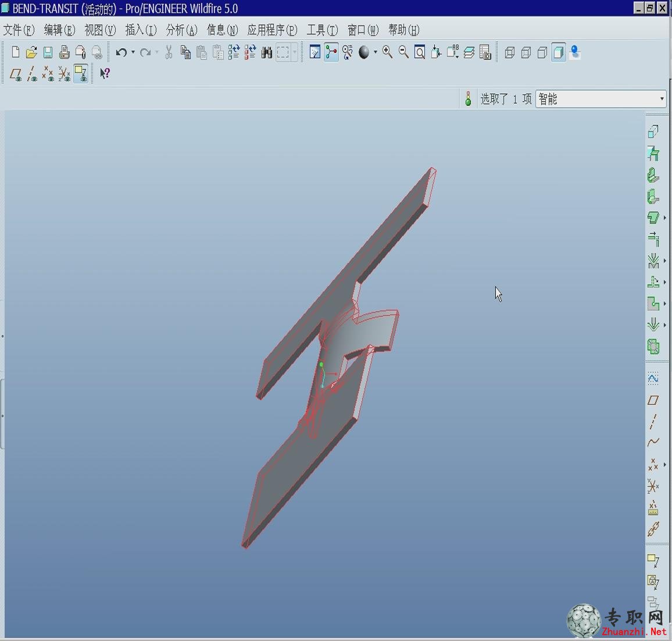Refit the model to screen

(420, 52)
